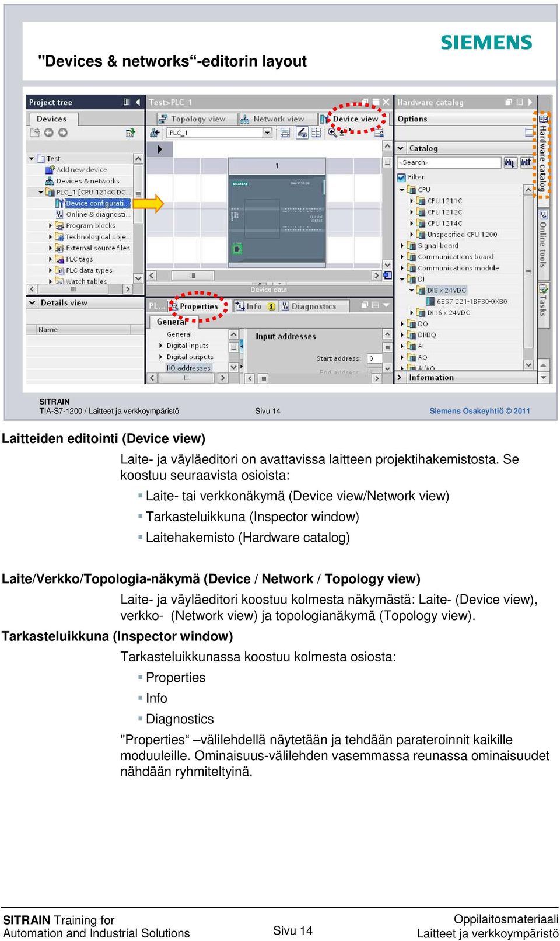
Task: Switch to the Devices tab
Action: [x=52, y=119]
